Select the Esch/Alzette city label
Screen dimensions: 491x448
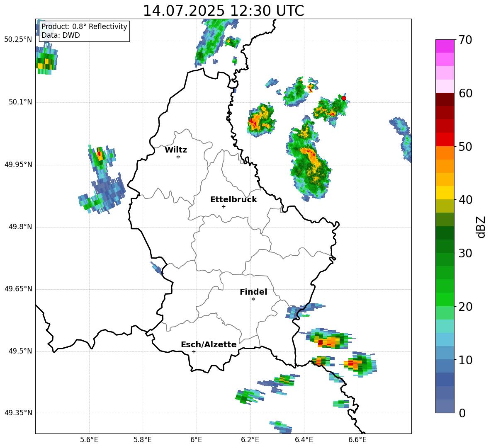pos(209,344)
